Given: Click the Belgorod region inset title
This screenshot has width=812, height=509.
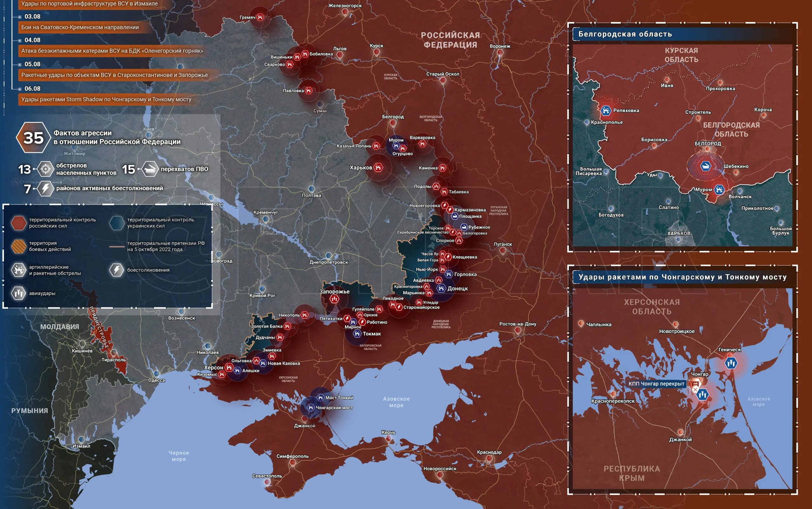Looking at the screenshot, I should (x=625, y=34).
